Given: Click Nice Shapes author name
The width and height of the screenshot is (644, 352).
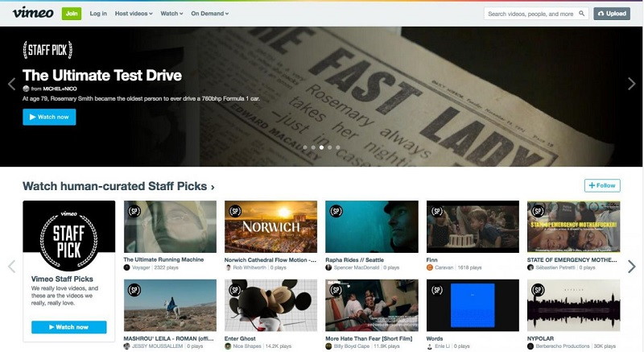Looking at the screenshot, I should click(247, 346).
